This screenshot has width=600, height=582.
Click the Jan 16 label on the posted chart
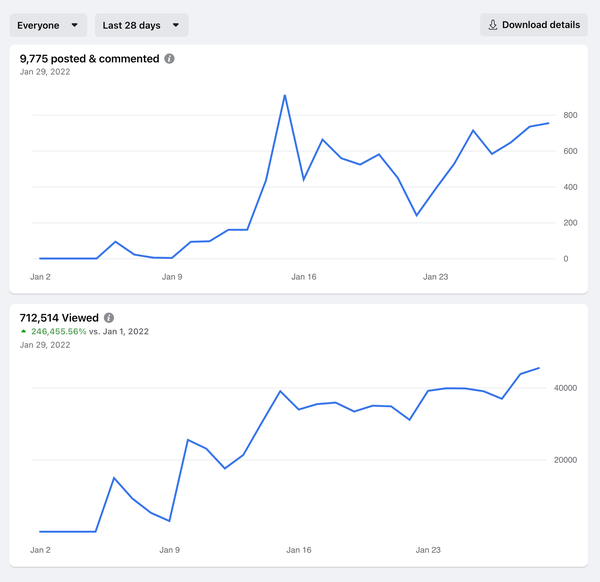click(x=304, y=277)
